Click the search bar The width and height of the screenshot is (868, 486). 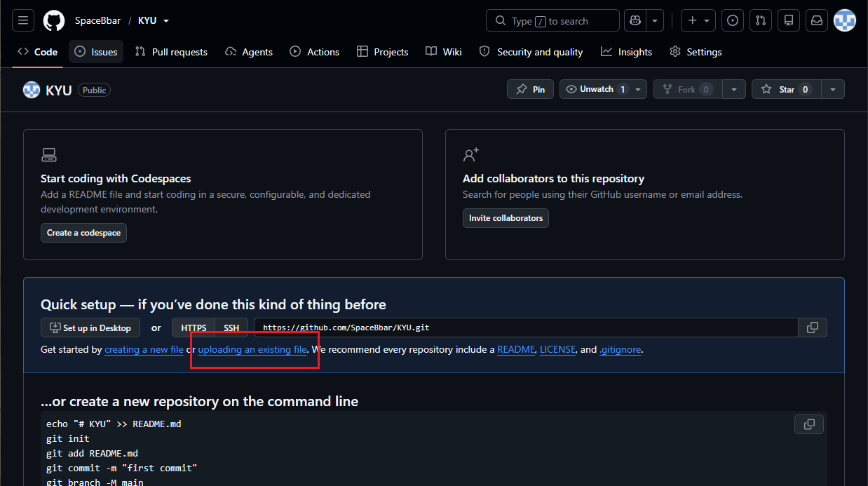(x=552, y=20)
